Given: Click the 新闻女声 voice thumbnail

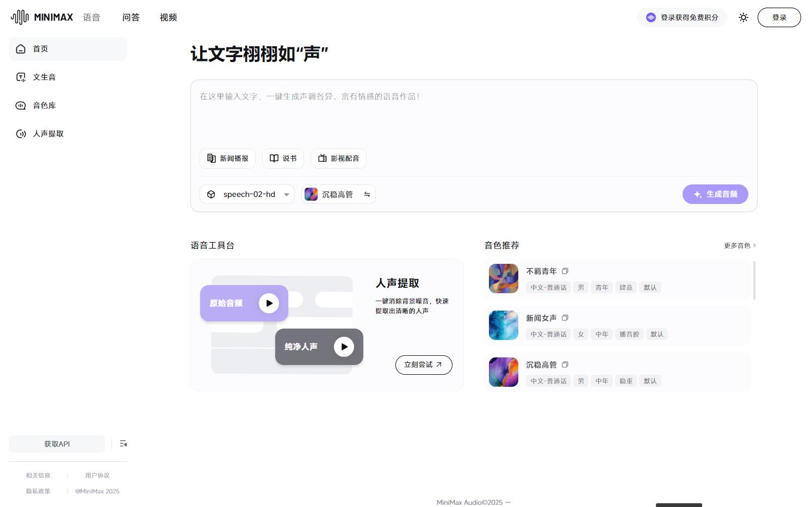Looking at the screenshot, I should pyautogui.click(x=504, y=325).
